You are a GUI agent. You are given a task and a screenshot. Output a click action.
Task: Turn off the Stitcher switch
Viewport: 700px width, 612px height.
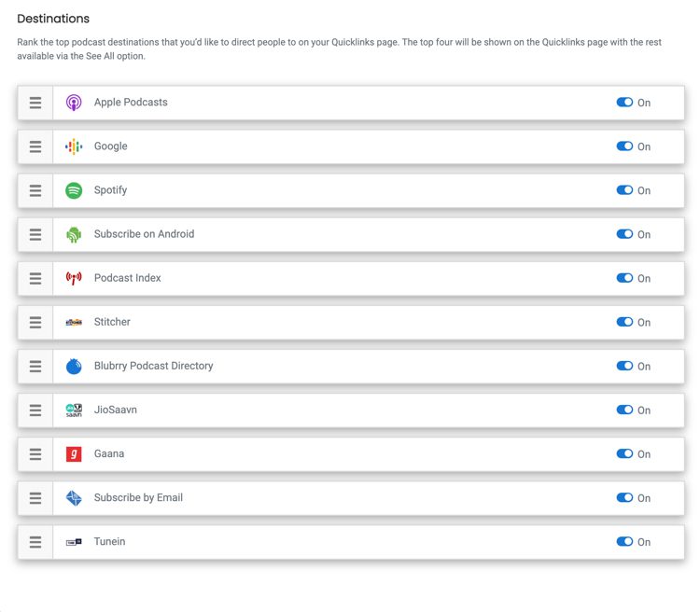pyautogui.click(x=624, y=322)
